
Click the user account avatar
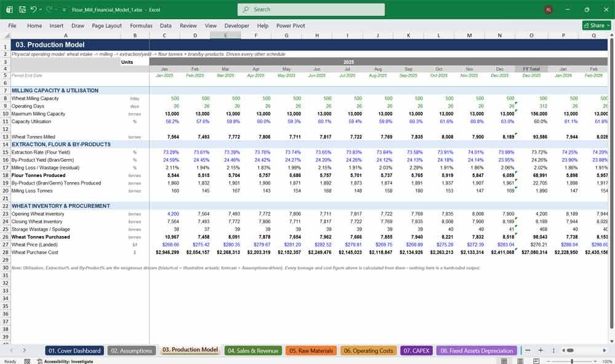[549, 10]
